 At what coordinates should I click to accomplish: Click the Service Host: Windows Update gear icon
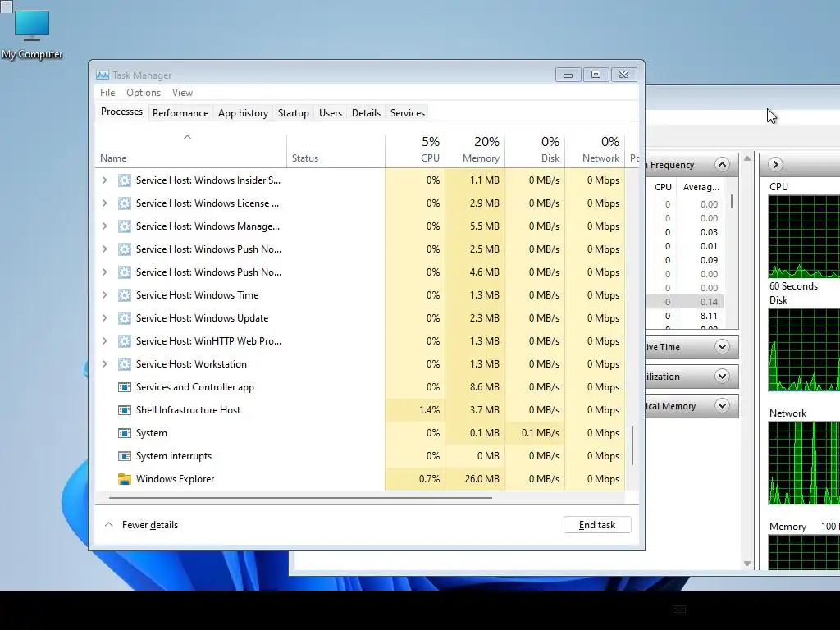pyautogui.click(x=125, y=318)
